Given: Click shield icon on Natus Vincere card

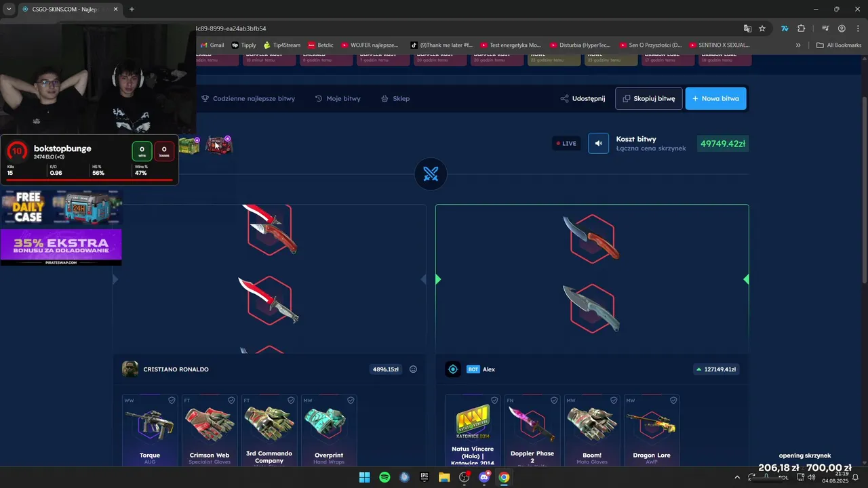Looking at the screenshot, I should tap(494, 401).
